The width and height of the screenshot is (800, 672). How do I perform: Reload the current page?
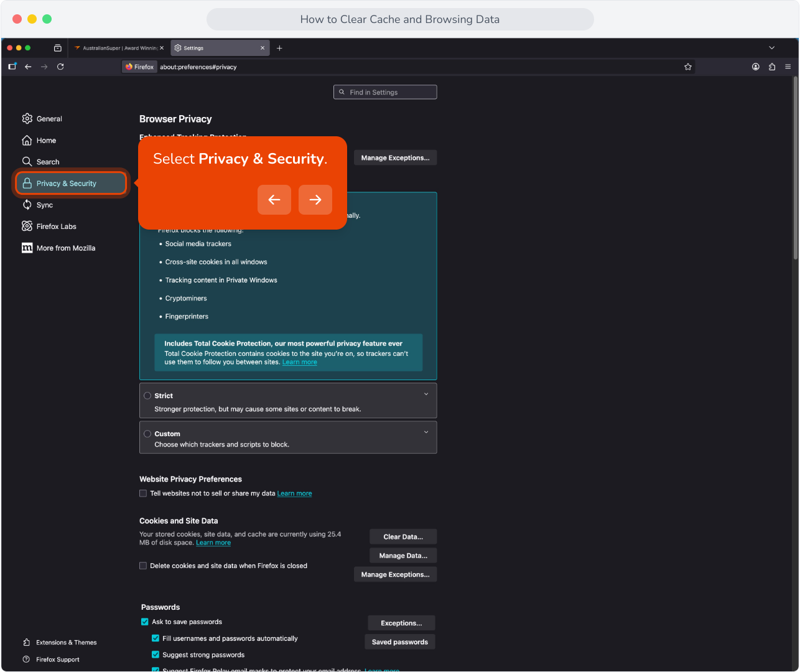60,67
